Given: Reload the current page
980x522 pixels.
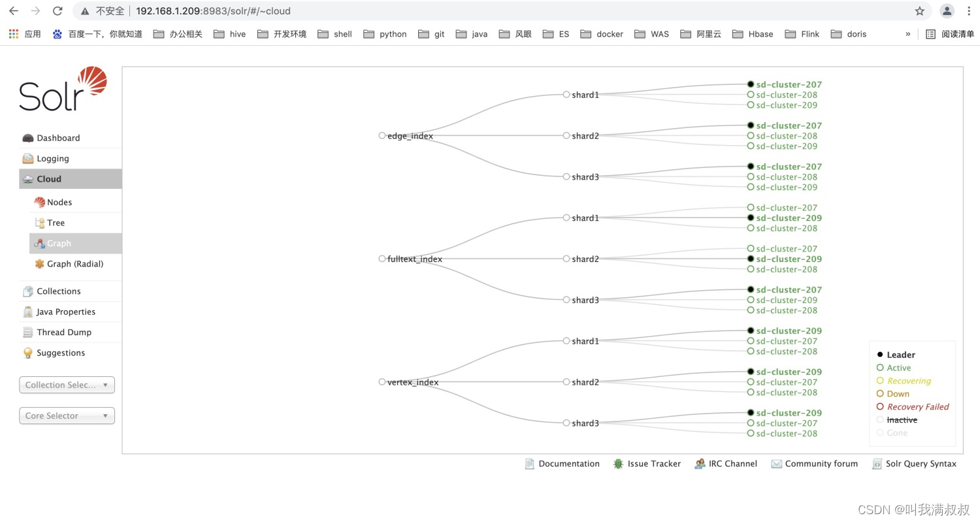Looking at the screenshot, I should (57, 11).
